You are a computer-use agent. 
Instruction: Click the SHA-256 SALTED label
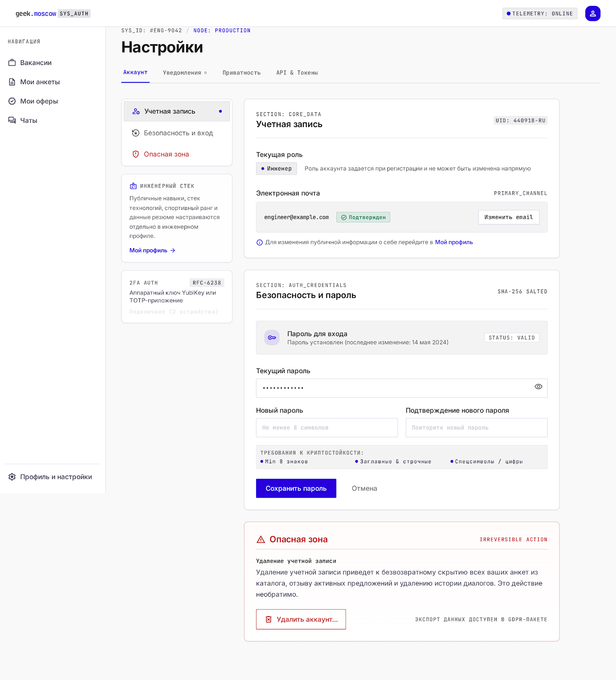click(x=522, y=292)
